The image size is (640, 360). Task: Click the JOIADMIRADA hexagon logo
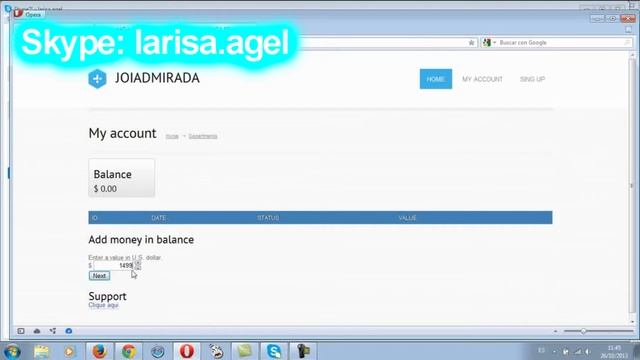[x=97, y=79]
